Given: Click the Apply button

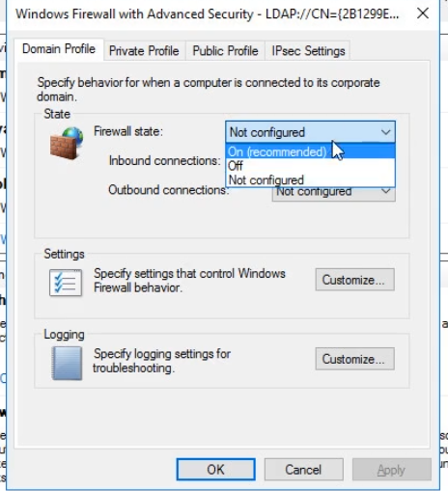Looking at the screenshot, I should (392, 470).
